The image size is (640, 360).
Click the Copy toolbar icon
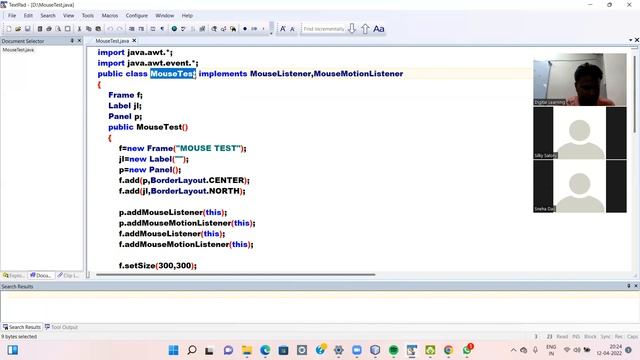click(89, 29)
